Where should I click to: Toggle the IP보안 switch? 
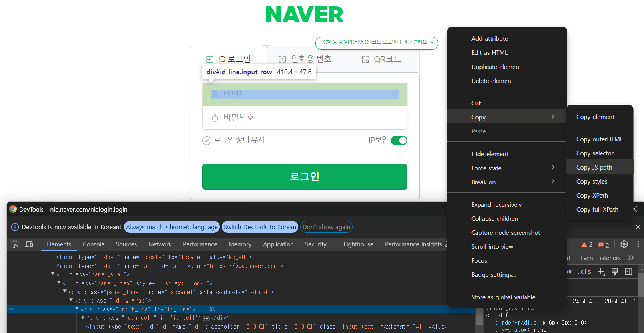click(399, 140)
